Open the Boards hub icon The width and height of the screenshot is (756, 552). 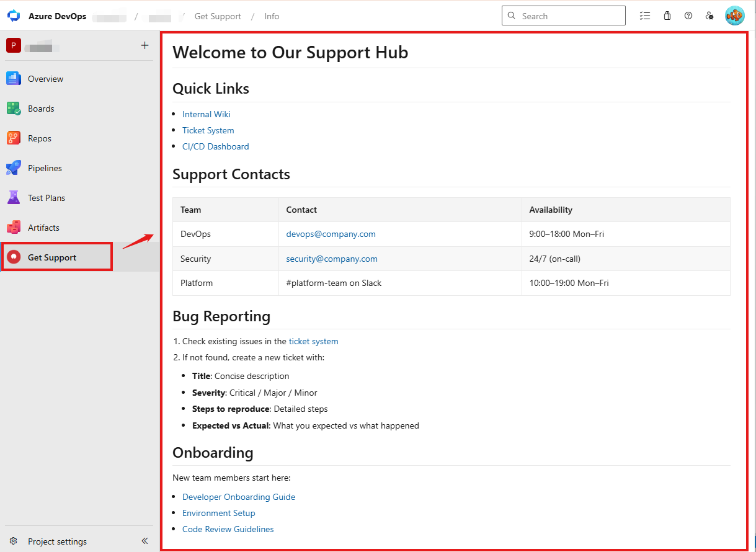[14, 109]
